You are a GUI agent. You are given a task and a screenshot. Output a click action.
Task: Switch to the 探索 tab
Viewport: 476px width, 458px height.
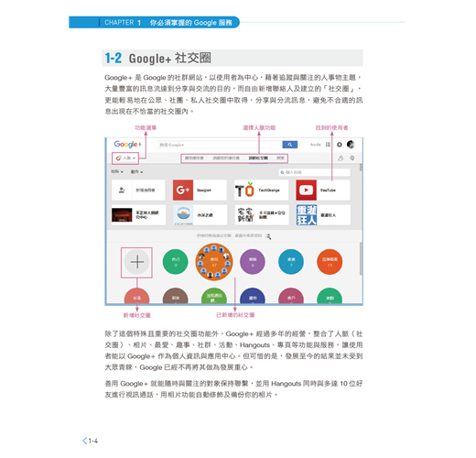(280, 158)
